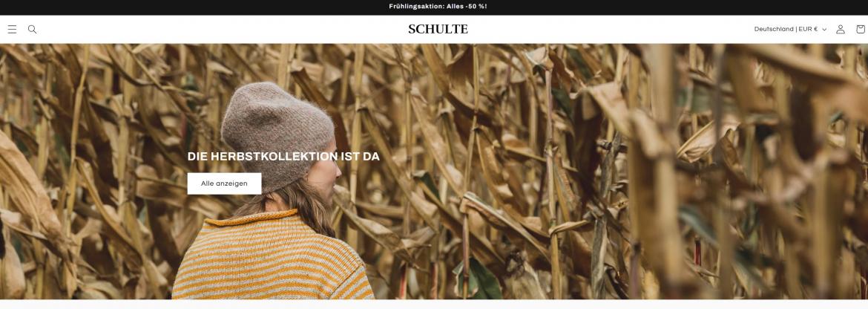
Task: Click the -50 % text in announcement
Action: [x=475, y=7]
